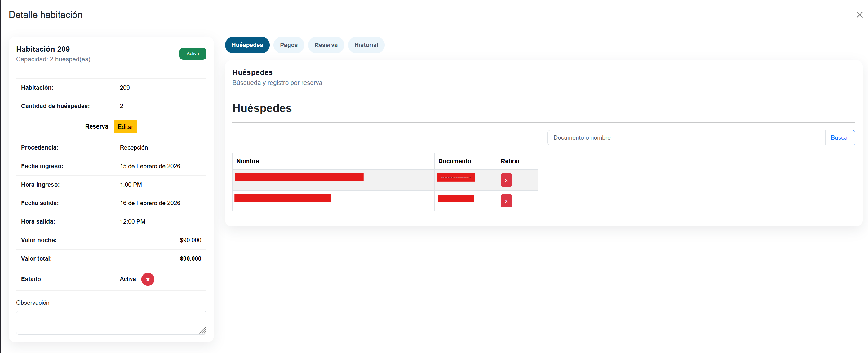
Task: Select the Nombre column header
Action: pos(248,161)
